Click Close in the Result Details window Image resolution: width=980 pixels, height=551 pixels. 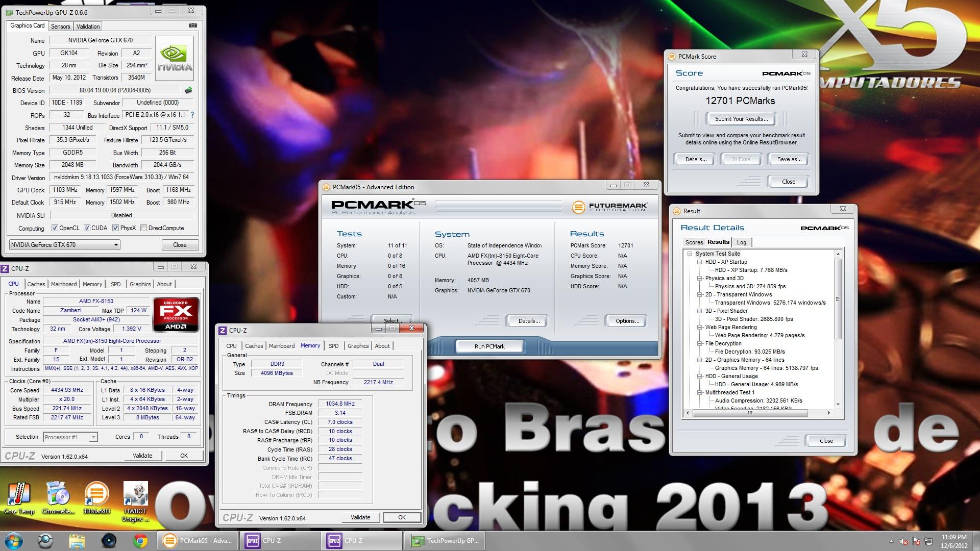826,441
